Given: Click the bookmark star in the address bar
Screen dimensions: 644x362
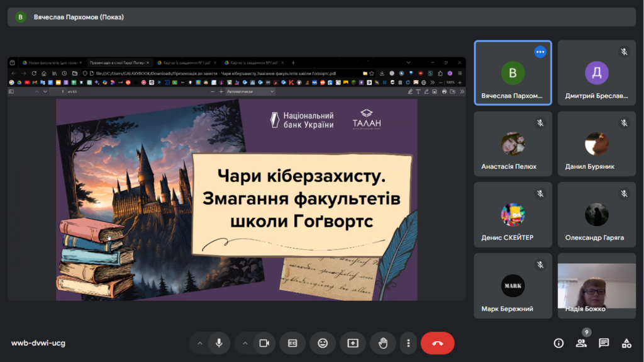Looking at the screenshot, I should 372,73.
